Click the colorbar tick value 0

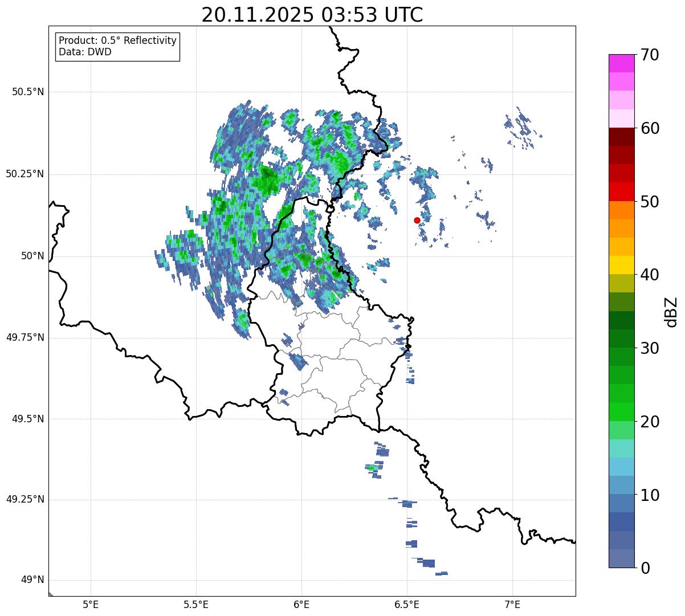point(645,568)
